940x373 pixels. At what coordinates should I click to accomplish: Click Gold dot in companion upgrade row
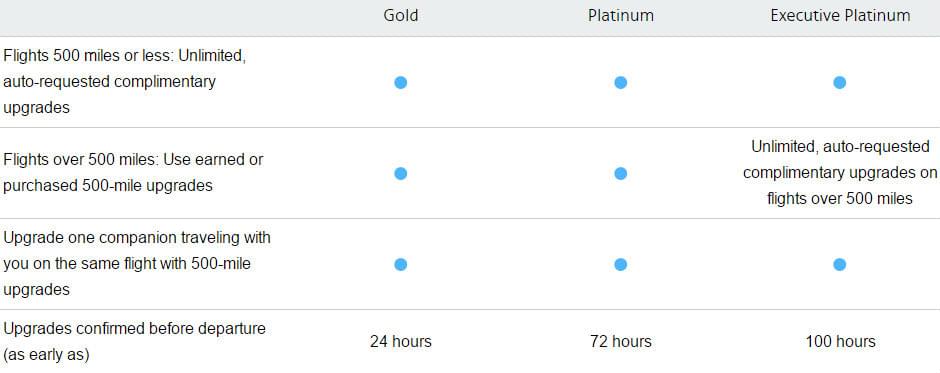[400, 264]
